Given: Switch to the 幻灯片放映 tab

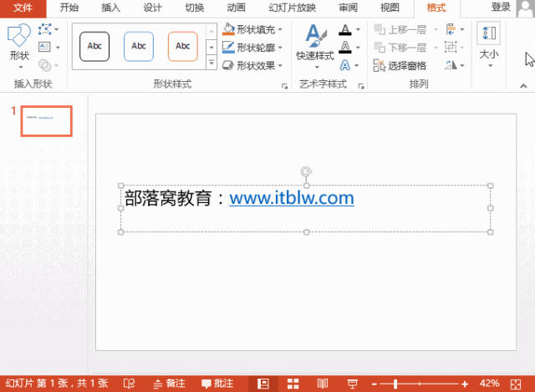Looking at the screenshot, I should tap(292, 8).
